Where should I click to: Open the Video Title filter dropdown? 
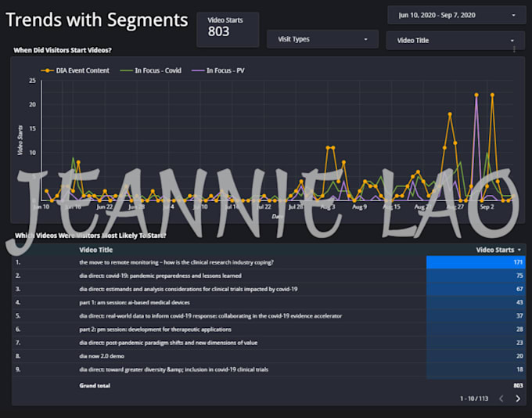coord(455,41)
